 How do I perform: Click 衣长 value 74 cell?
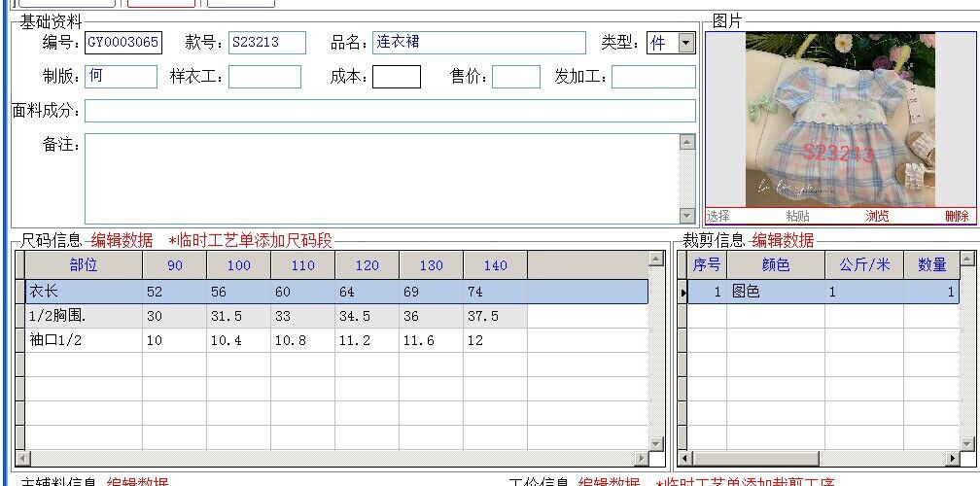496,292
